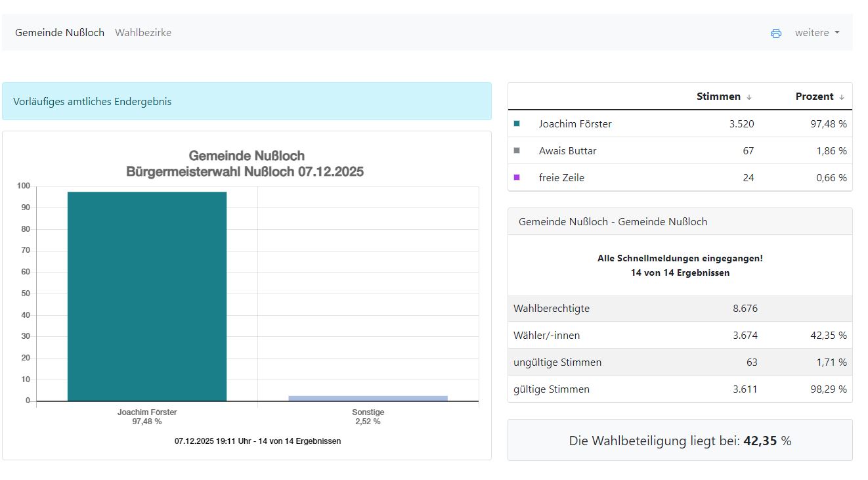Click the Vorläufiges amtliches Endergebnis banner
The height and width of the screenshot is (480, 868).
point(246,102)
